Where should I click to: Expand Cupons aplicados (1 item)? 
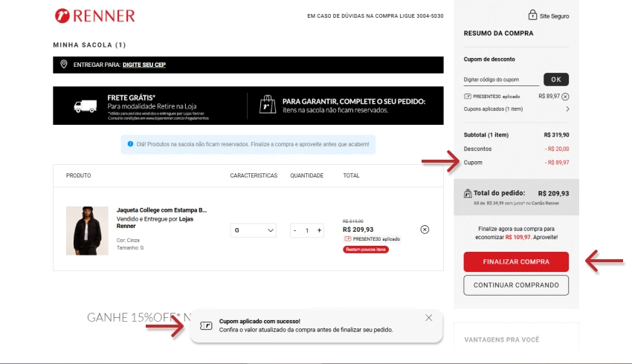click(x=516, y=108)
